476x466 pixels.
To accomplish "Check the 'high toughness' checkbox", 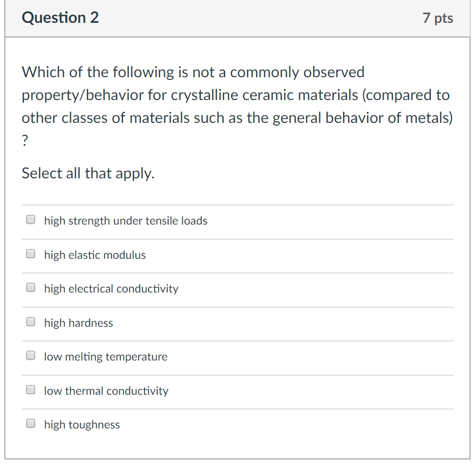I will 30,423.
